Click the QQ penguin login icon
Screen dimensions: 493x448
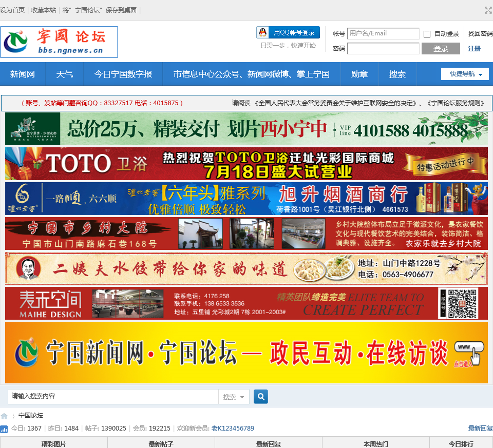262,32
